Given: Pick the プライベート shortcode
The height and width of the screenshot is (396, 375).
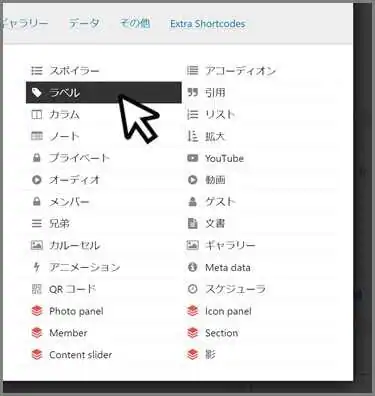Looking at the screenshot, I should (104, 158).
